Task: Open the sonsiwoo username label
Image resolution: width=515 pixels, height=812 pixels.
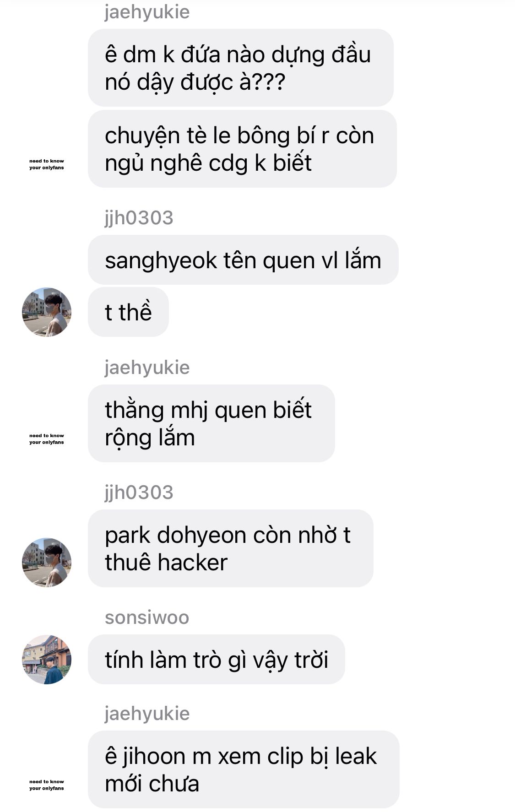Action: 147,617
